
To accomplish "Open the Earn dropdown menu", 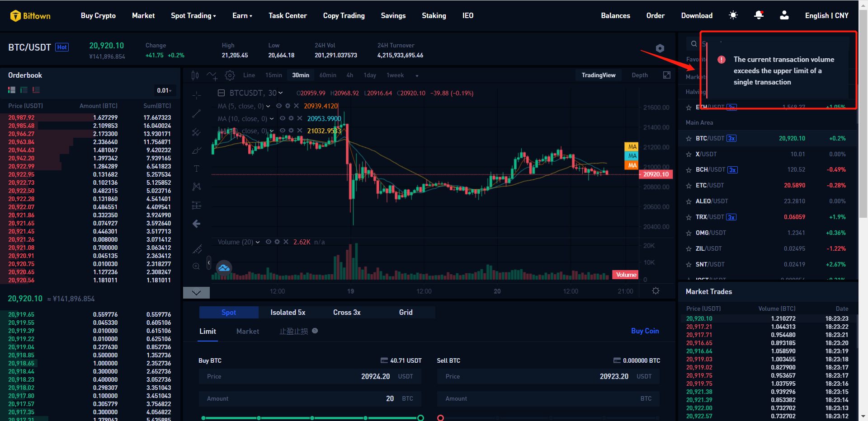I will pyautogui.click(x=242, y=15).
